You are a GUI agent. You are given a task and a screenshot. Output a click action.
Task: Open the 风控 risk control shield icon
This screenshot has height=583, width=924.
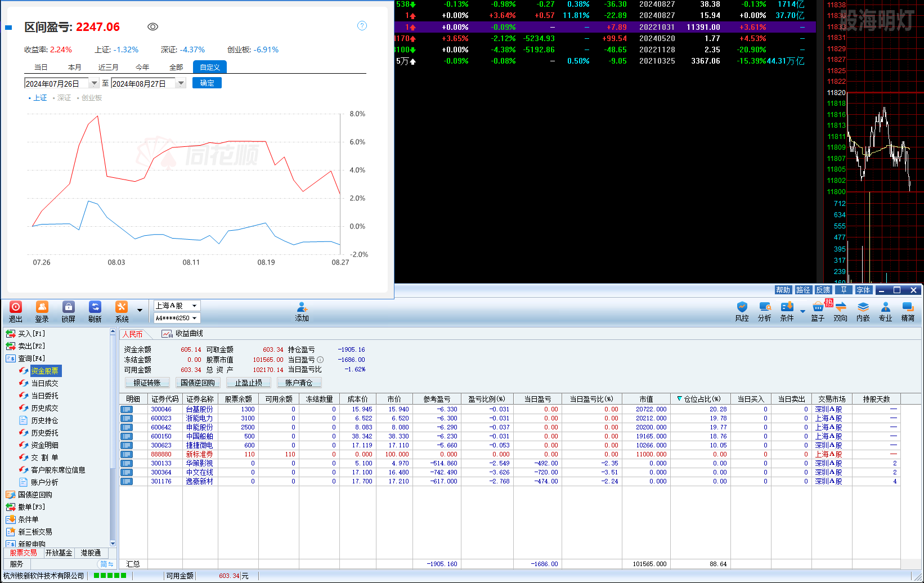(x=742, y=307)
